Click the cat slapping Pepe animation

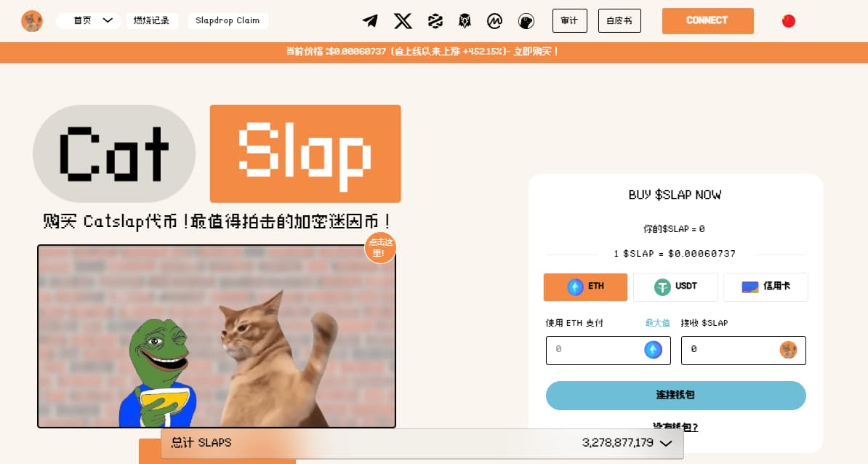click(217, 336)
